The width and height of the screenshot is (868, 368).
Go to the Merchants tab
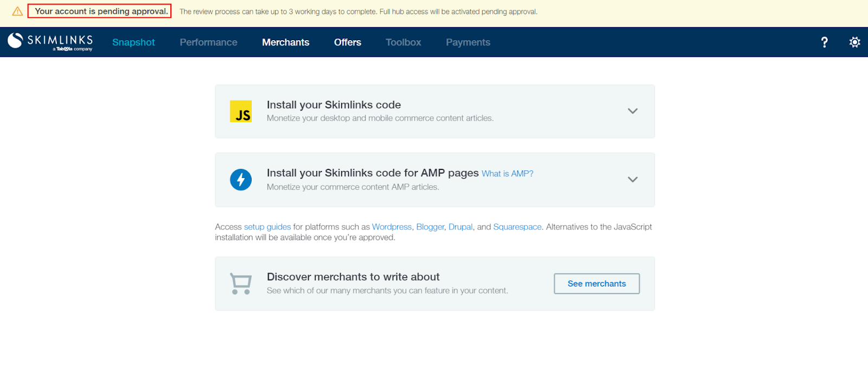tap(285, 42)
